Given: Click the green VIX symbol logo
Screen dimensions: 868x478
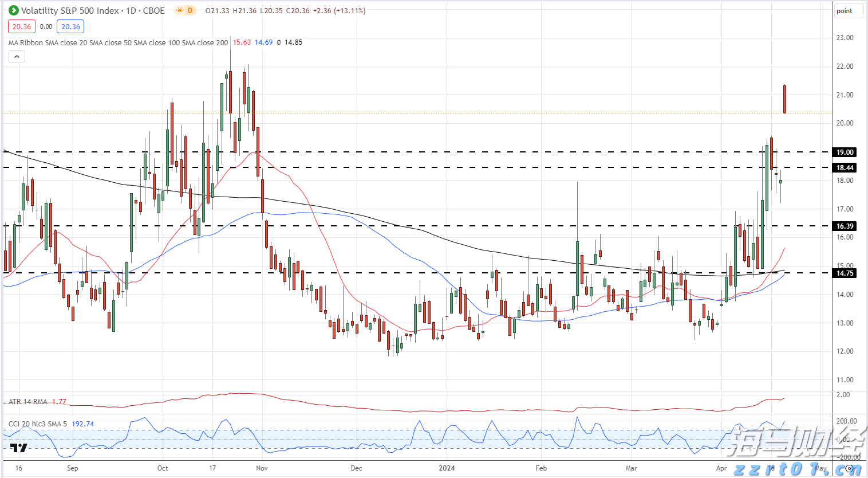Looking at the screenshot, I should pyautogui.click(x=14, y=10).
